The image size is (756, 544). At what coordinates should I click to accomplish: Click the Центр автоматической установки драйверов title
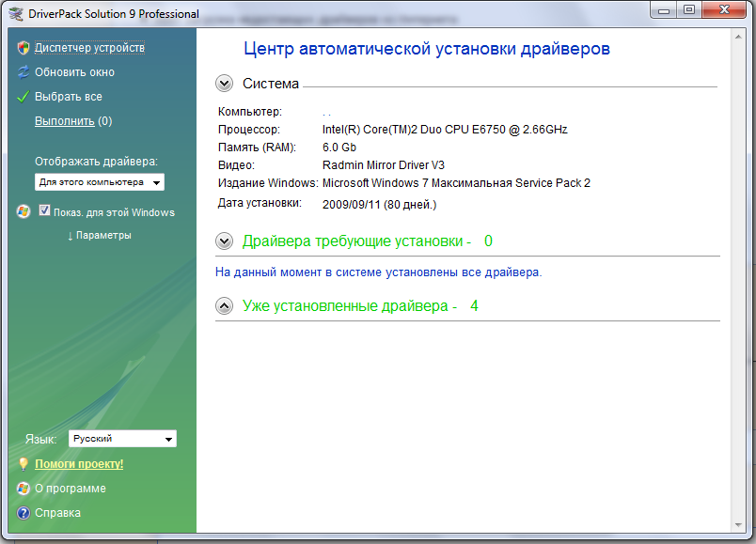click(427, 49)
